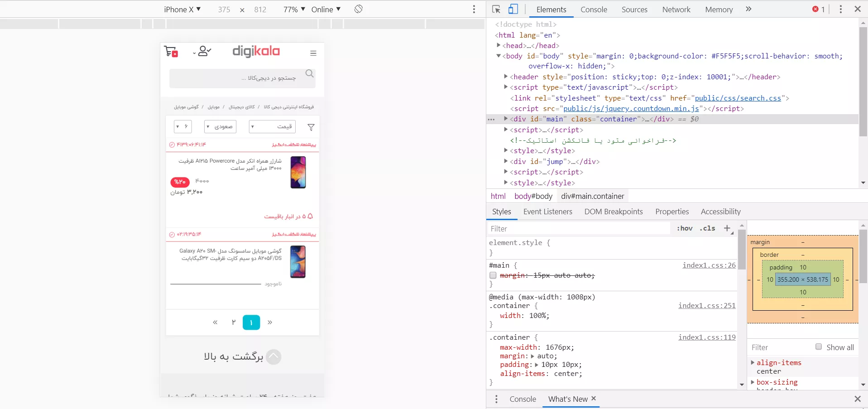Viewport: 868px width, 409px height.
Task: Show more DevTools tabs chevron
Action: pos(748,9)
